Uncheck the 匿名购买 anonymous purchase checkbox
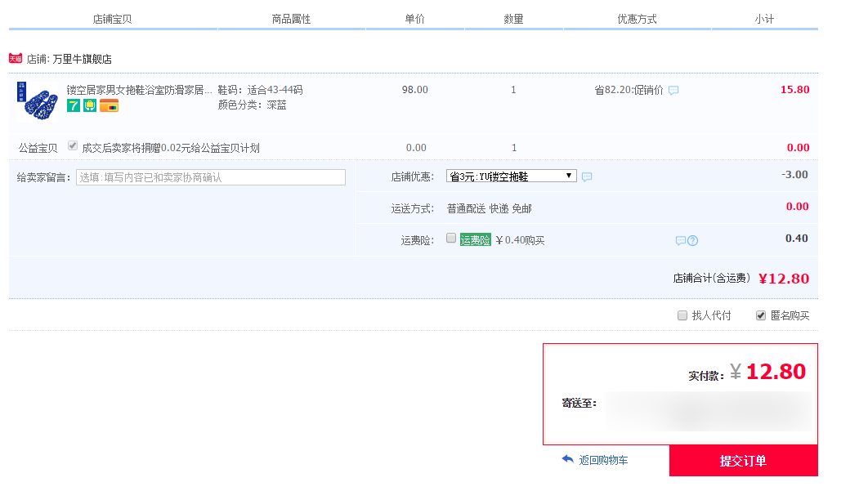The height and width of the screenshot is (500, 868). [761, 315]
